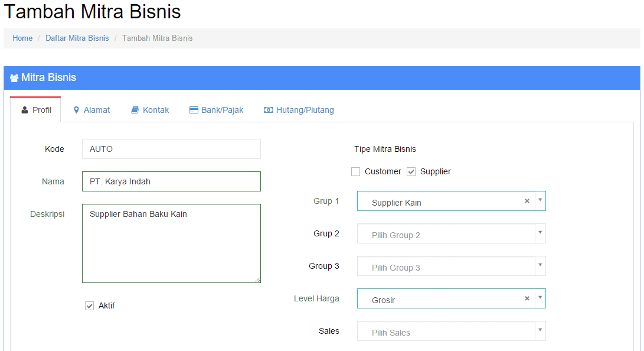Screen dimensions: 644x351
Task: Uncheck the Supplier checkbox
Action: tap(411, 171)
